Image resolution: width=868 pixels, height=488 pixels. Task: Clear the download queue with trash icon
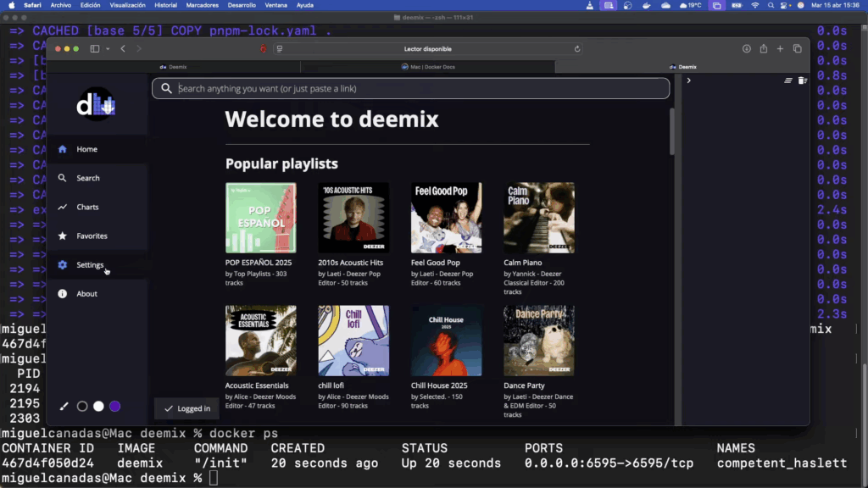coord(803,80)
